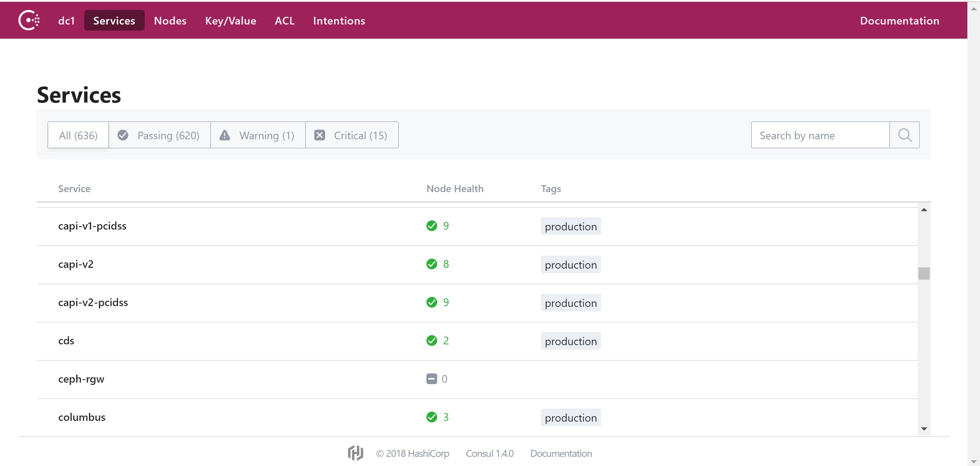
Task: Select the Key/Value tab in navbar
Action: pos(231,21)
